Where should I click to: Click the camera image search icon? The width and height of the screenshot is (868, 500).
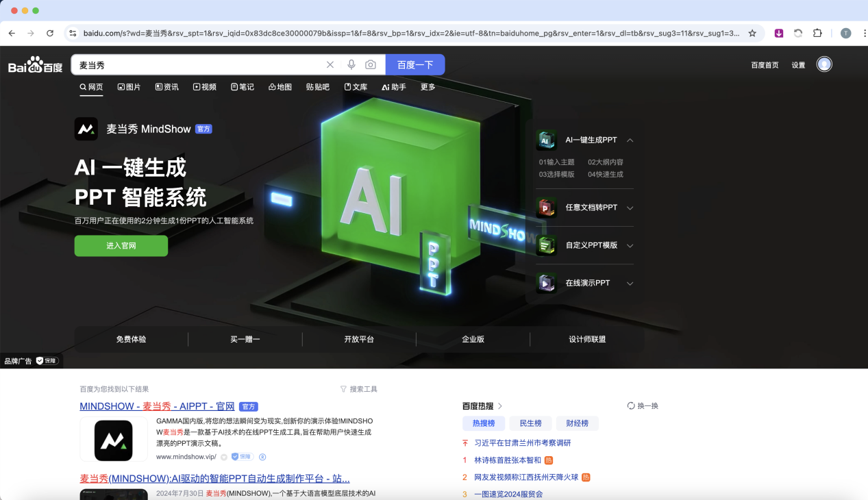tap(371, 64)
